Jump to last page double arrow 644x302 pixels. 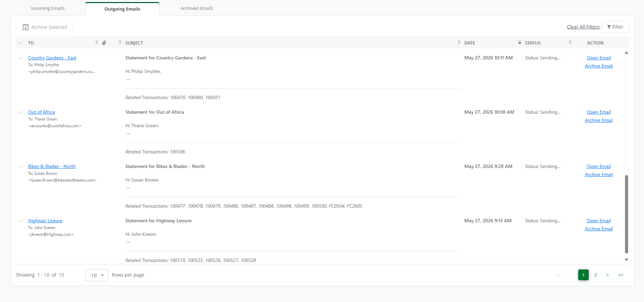[621, 275]
